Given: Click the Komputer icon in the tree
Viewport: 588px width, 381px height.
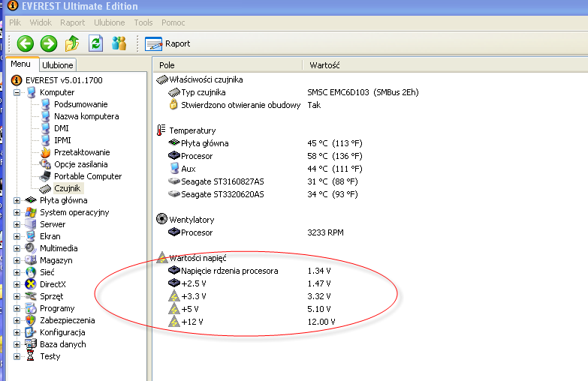Looking at the screenshot, I should (31, 92).
